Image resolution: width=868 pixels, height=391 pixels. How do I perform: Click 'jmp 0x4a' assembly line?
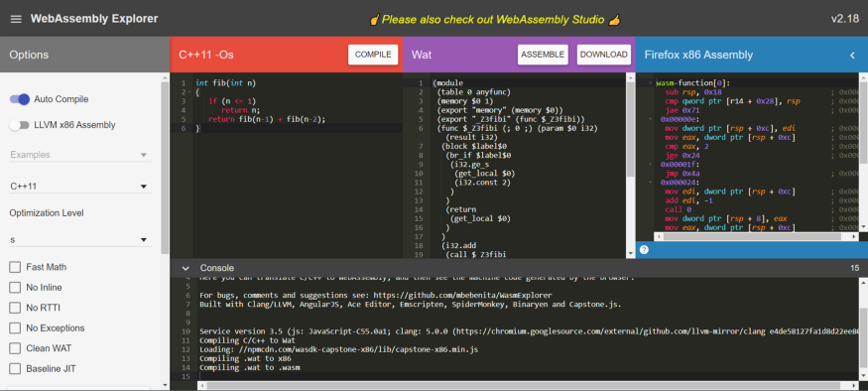[x=683, y=174]
